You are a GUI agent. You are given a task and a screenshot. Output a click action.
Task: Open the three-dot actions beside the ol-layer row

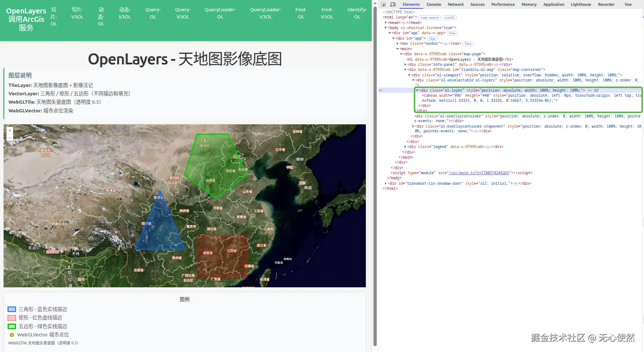point(381,90)
